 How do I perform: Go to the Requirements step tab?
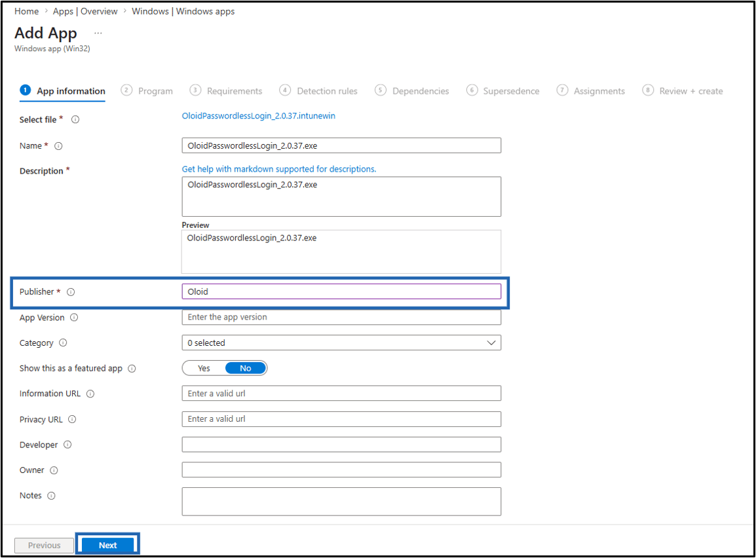click(x=225, y=91)
